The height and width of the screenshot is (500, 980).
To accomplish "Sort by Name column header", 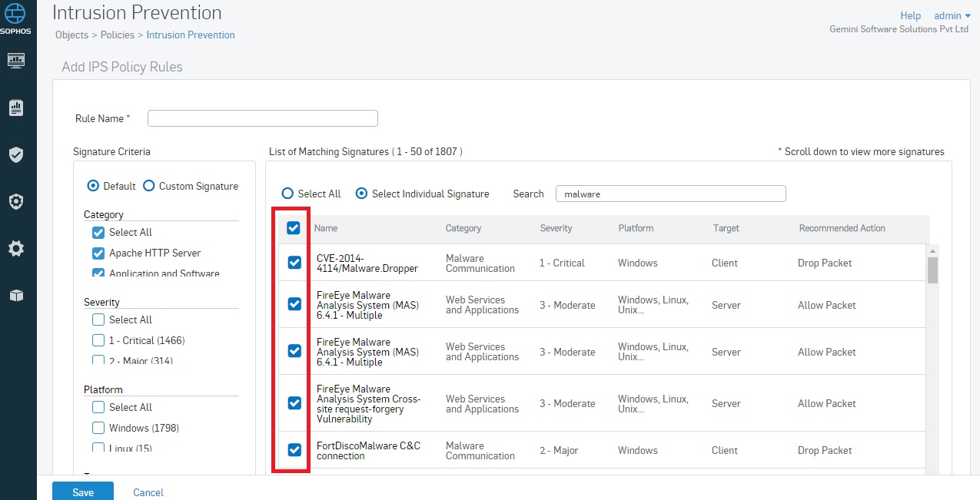I will 326,228.
